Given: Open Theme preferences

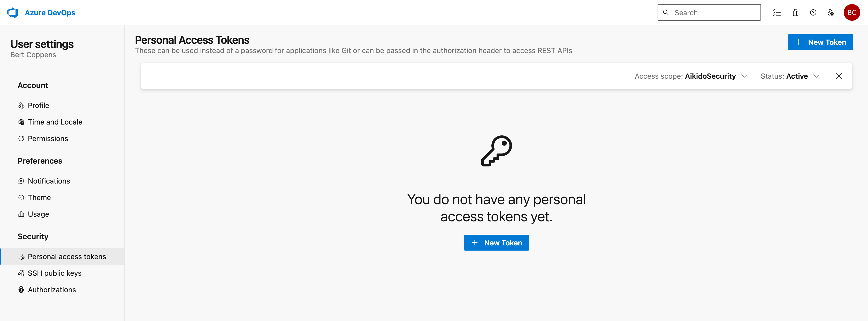Looking at the screenshot, I should 62,198.
